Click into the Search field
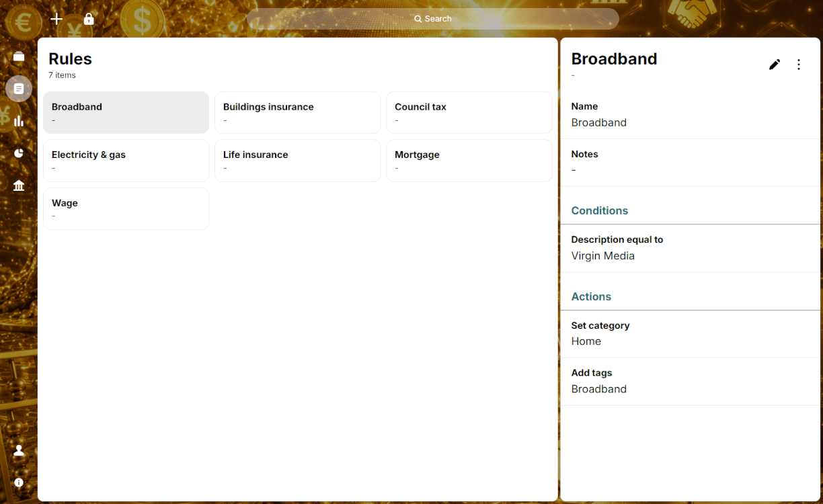This screenshot has width=823, height=504. pos(433,19)
